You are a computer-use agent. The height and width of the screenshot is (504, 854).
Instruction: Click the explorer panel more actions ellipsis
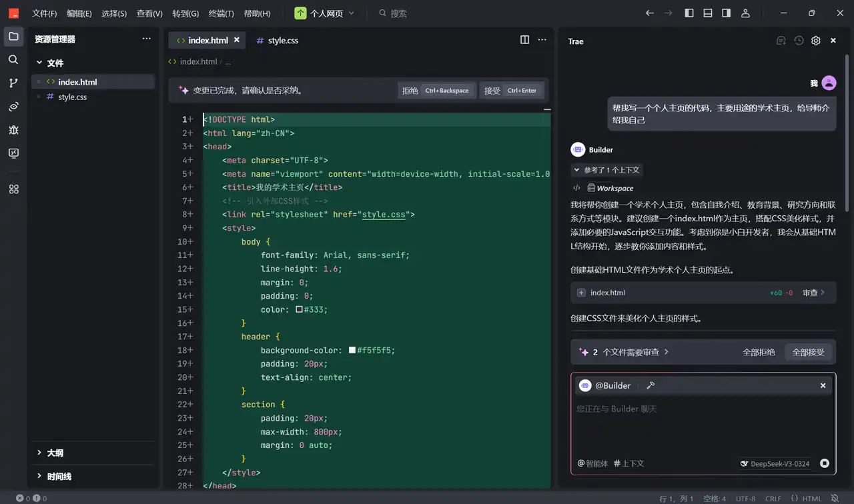coord(147,39)
